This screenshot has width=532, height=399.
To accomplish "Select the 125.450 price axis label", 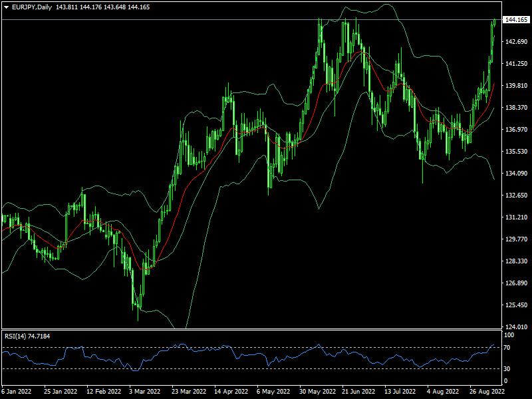I will [517, 305].
